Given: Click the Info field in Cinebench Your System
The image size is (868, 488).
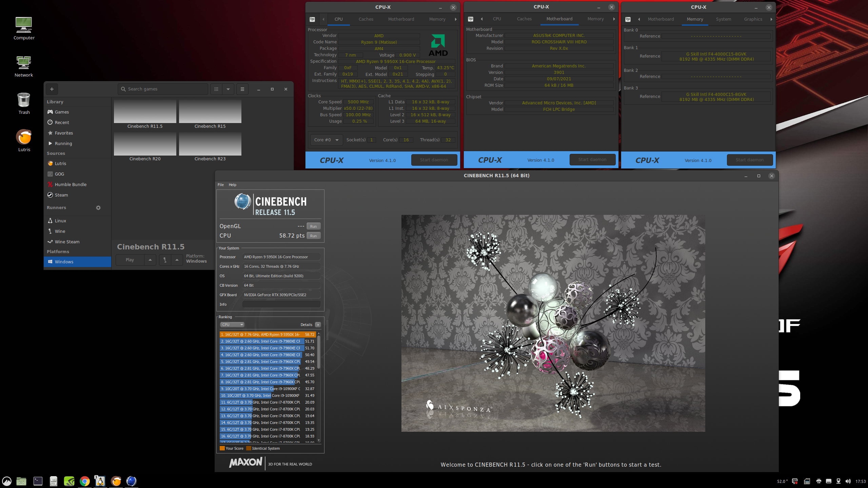Looking at the screenshot, I should (x=281, y=304).
